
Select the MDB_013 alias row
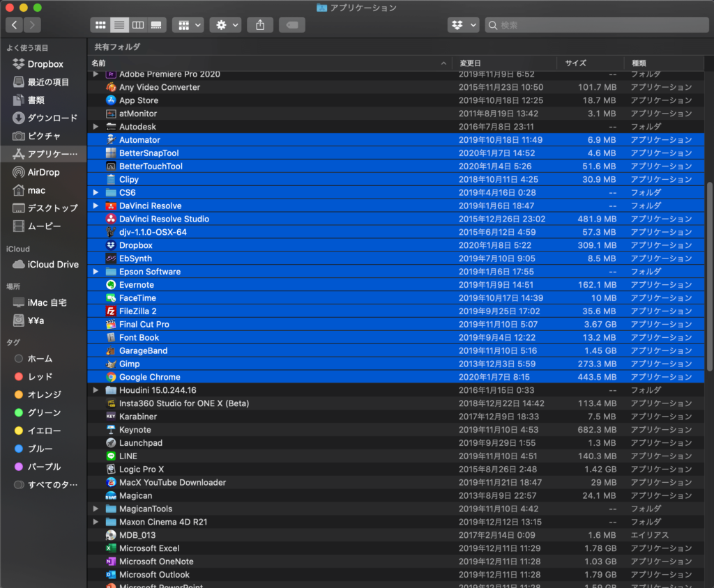coord(396,535)
